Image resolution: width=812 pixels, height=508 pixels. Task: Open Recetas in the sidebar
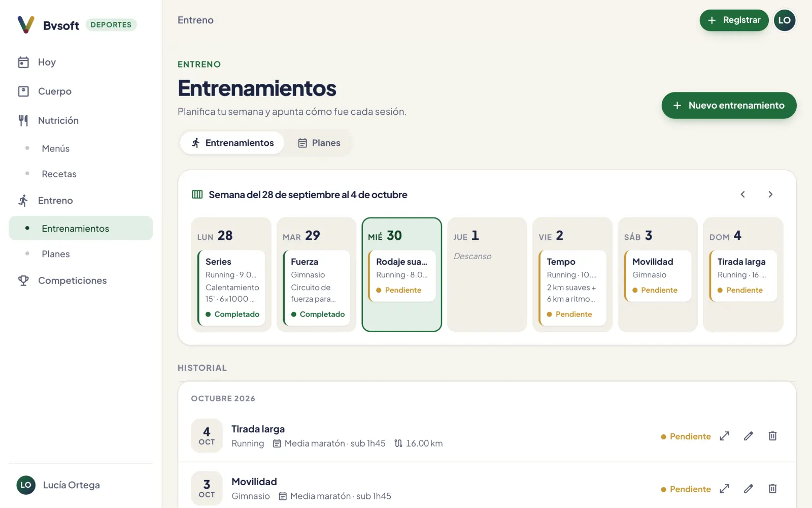click(x=59, y=174)
